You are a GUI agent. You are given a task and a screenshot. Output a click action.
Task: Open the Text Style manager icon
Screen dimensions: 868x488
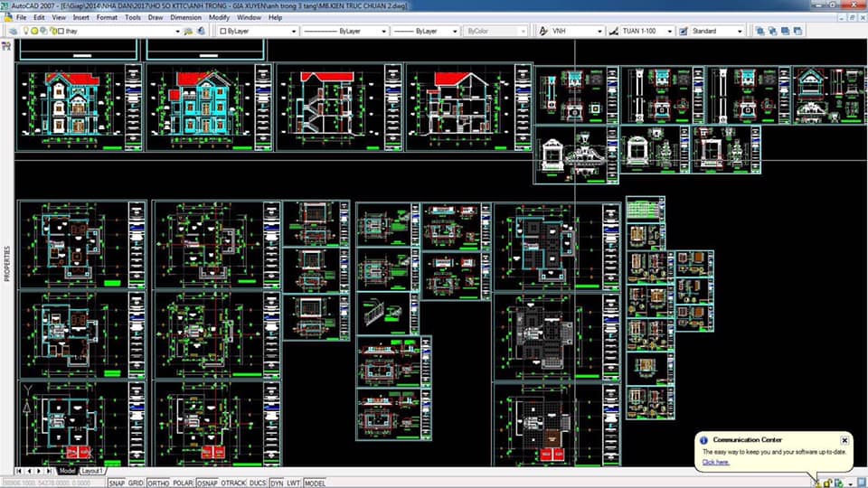(x=543, y=31)
